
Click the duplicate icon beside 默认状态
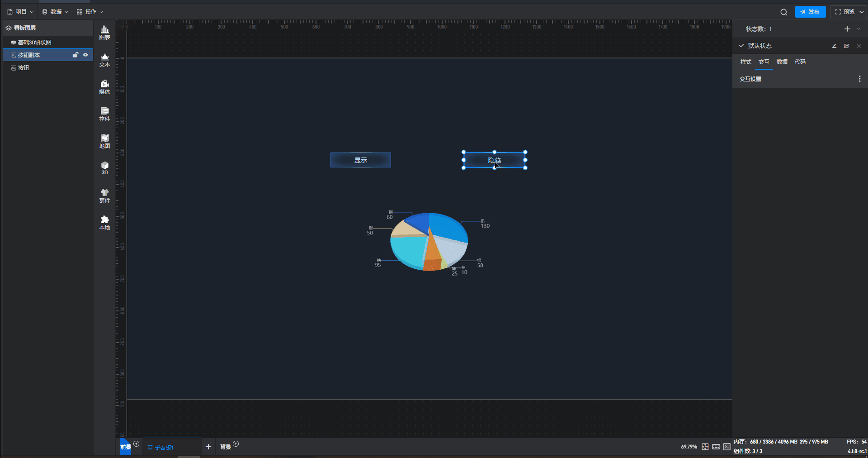(846, 46)
